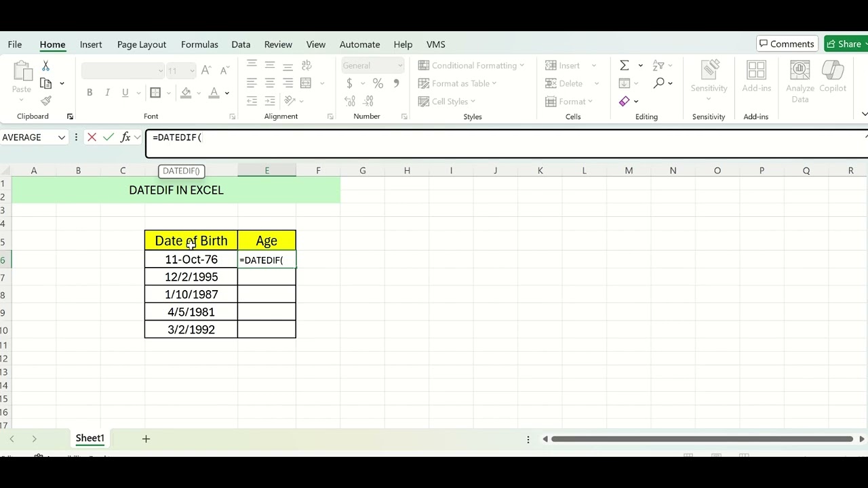The height and width of the screenshot is (488, 868).
Task: Toggle Percent Style number format
Action: click(378, 83)
